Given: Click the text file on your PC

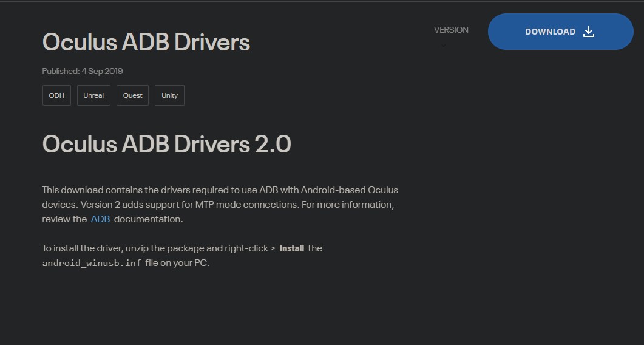Looking at the screenshot, I should coord(177,264).
